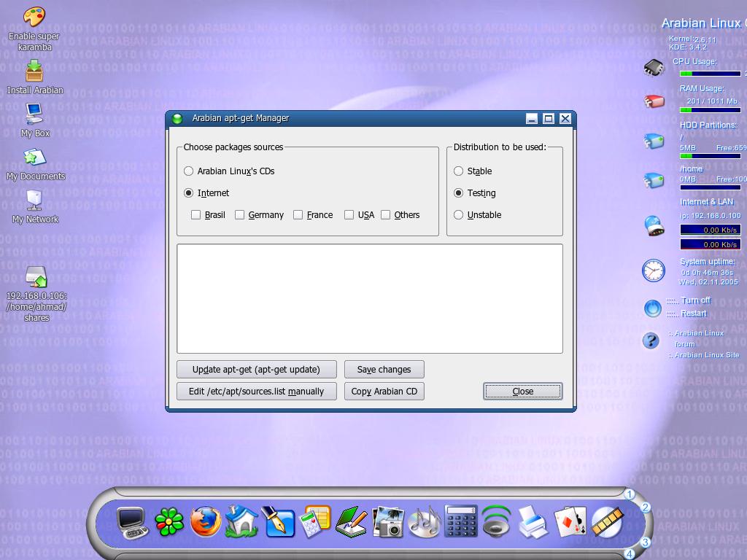Click the Save changes button
The image size is (747, 560).
click(x=384, y=370)
